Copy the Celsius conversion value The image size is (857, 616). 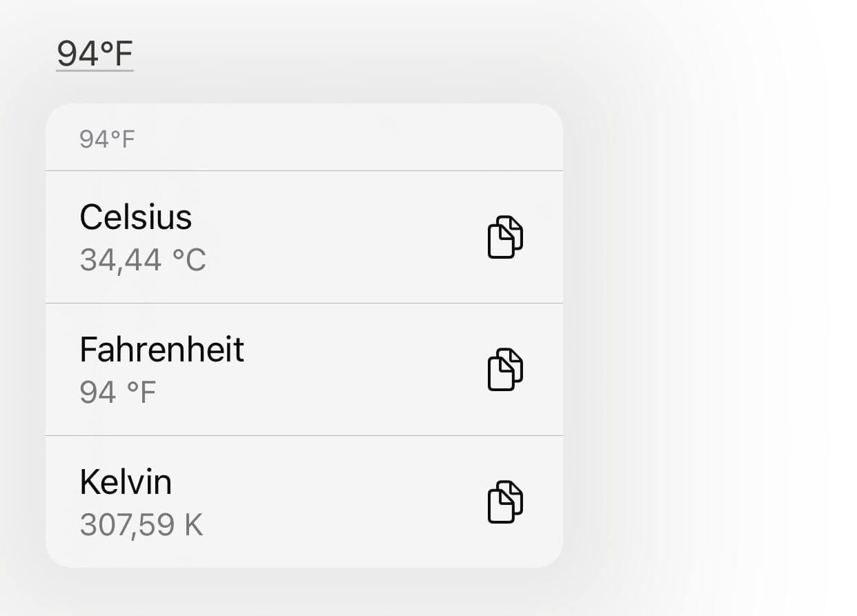pos(505,237)
